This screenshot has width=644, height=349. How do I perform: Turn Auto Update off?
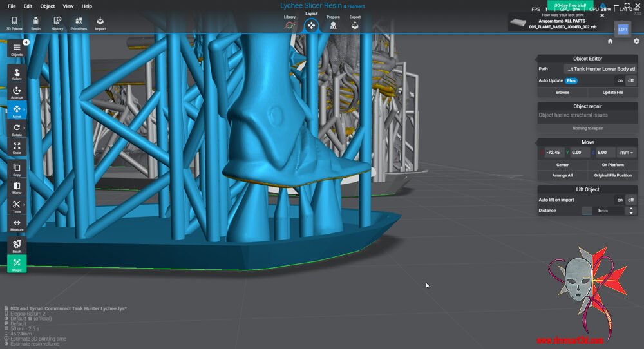(631, 81)
